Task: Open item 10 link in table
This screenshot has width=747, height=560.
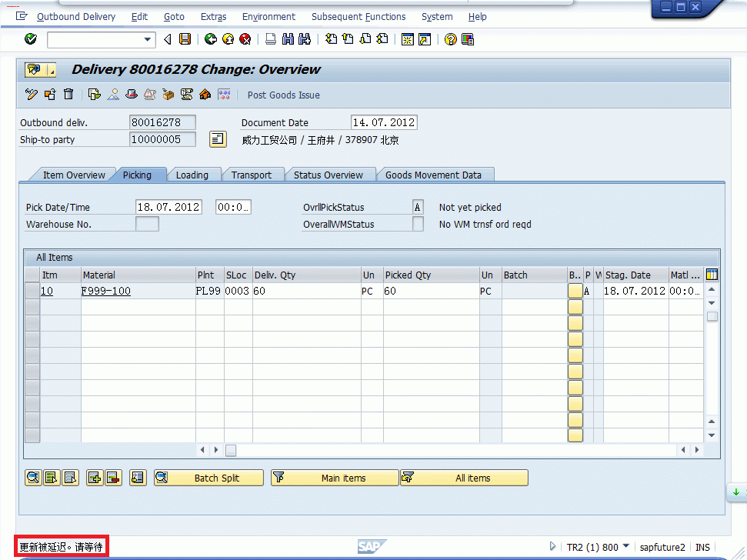Action: coord(47,291)
